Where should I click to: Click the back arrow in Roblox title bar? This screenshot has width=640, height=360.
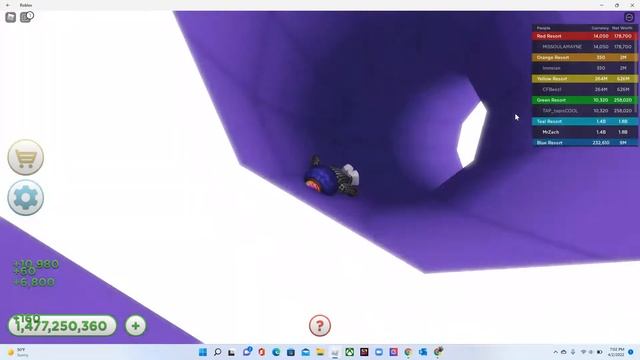(x=8, y=5)
